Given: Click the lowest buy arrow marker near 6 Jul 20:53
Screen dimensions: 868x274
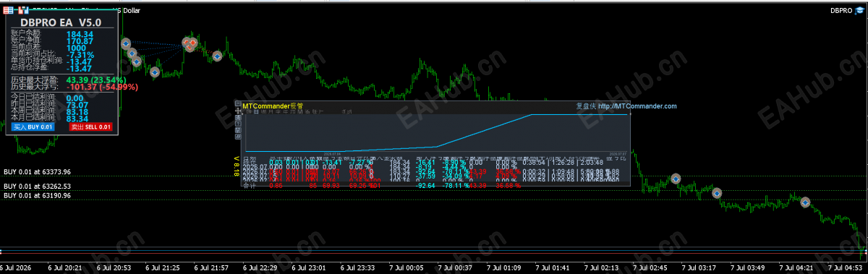Looking at the screenshot, I should click(155, 72).
